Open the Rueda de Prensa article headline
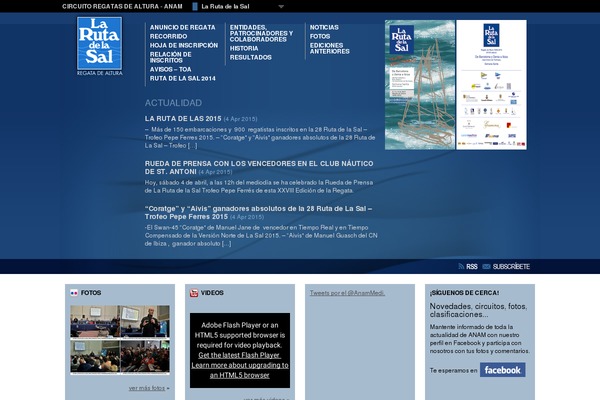The width and height of the screenshot is (600, 400). pyautogui.click(x=259, y=167)
